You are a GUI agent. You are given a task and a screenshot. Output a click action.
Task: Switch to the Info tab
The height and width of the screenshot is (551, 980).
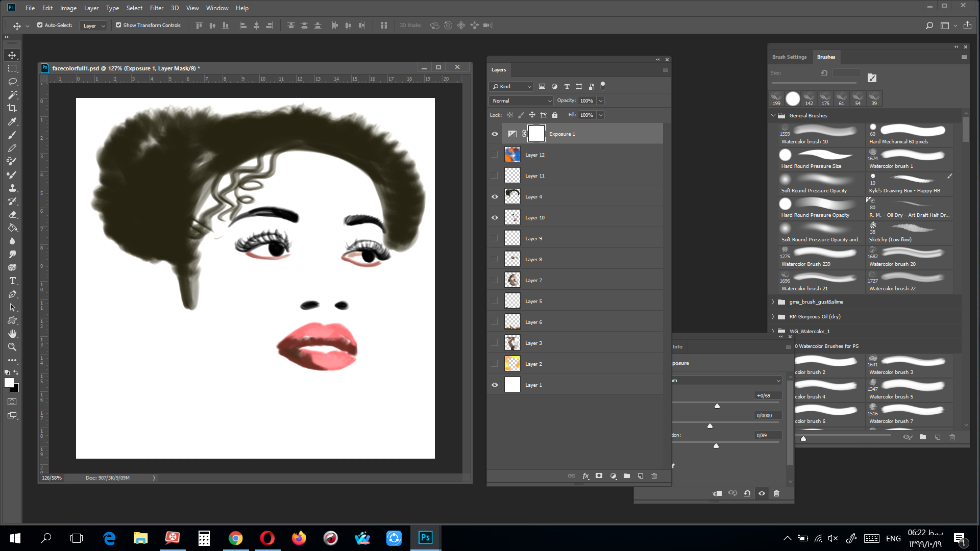pyautogui.click(x=677, y=347)
